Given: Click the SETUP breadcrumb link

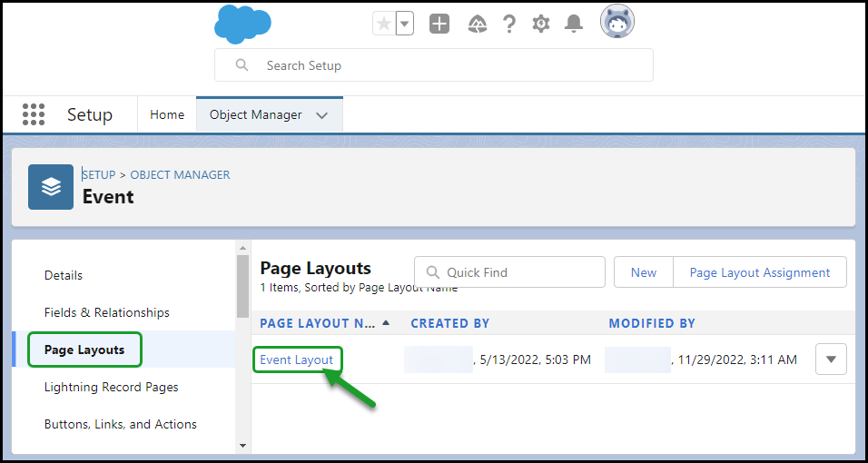Looking at the screenshot, I should pyautogui.click(x=99, y=174).
